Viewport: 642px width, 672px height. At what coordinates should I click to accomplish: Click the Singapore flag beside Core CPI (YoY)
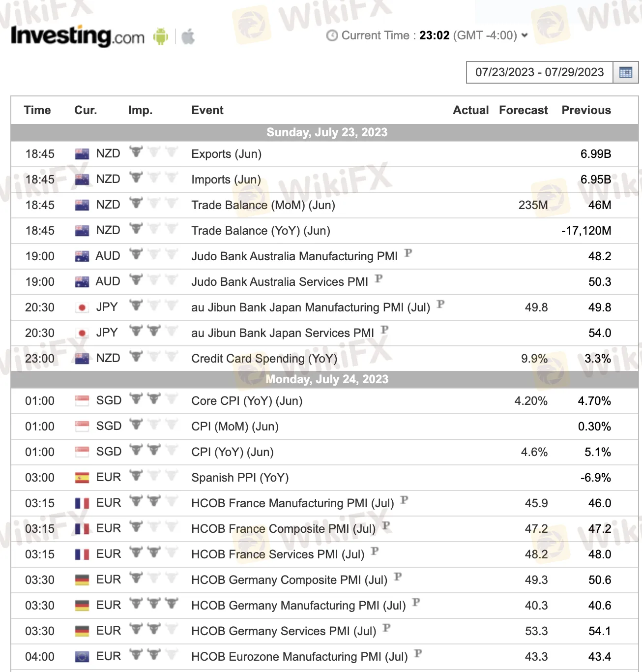(82, 400)
